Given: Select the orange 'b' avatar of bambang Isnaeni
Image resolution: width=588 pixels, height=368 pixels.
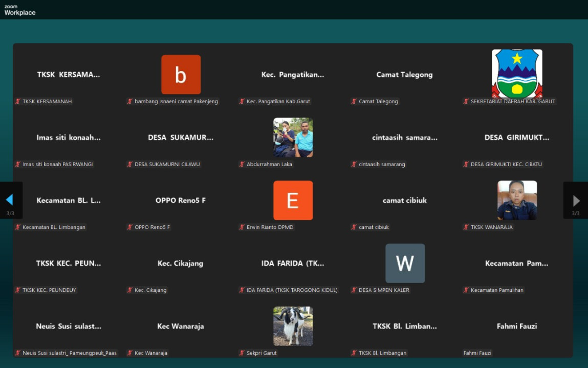Looking at the screenshot, I should point(181,75).
